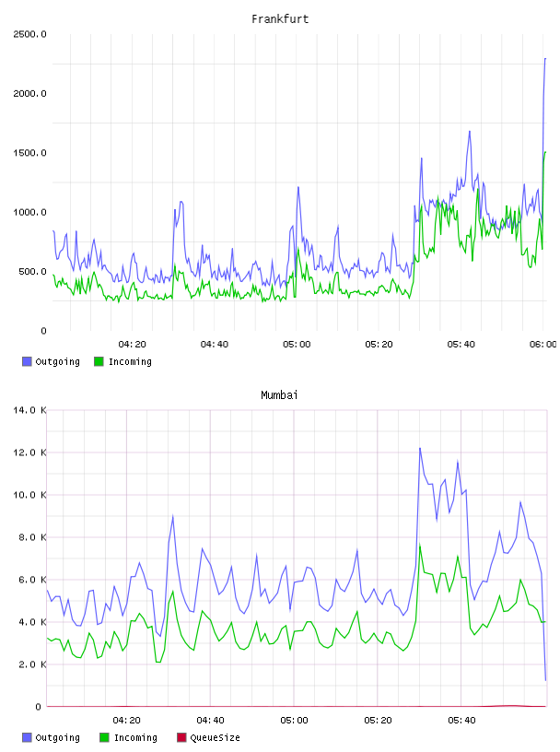Click the Outgoing label in Frankfurt legend
This screenshot has width=560, height=752.
[x=57, y=362]
